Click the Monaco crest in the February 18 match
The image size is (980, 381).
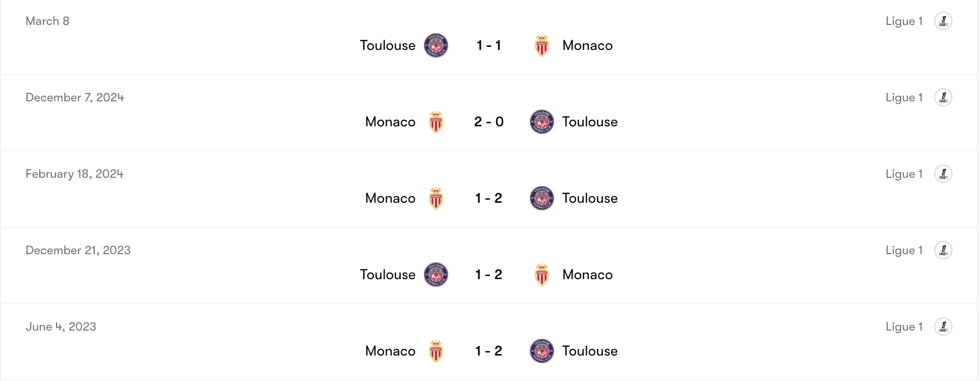(x=435, y=198)
